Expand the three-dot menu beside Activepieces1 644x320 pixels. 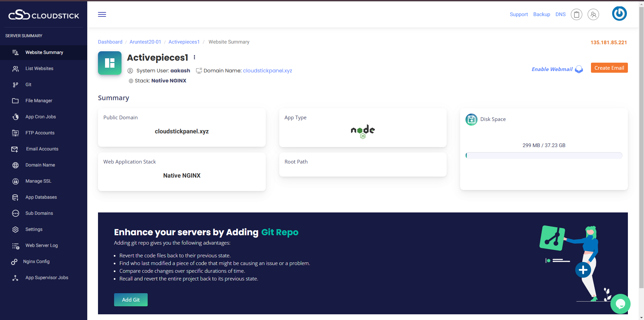pos(194,58)
